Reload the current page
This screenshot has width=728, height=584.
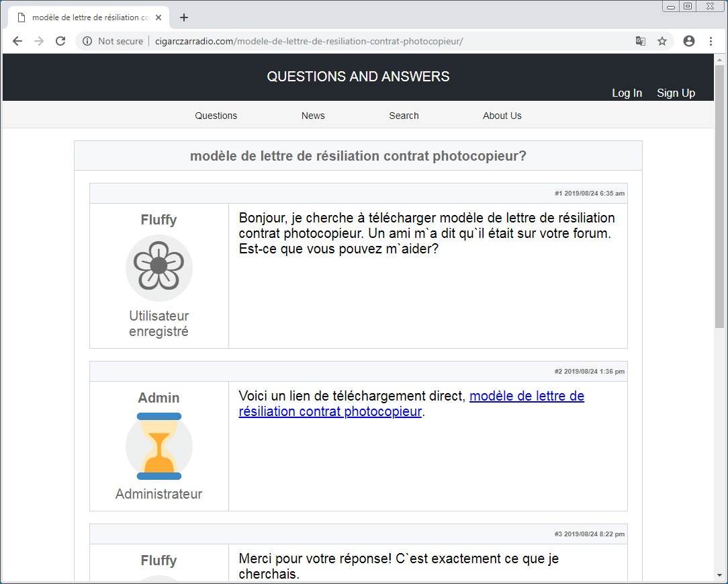60,41
